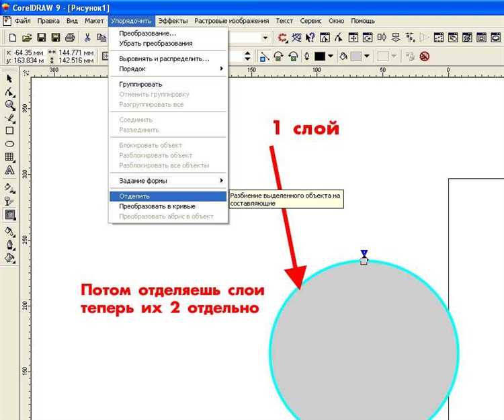This screenshot has height=420, width=504.
Task: Open the Fill bucket flyout tool
Action: pyautogui.click(x=10, y=258)
